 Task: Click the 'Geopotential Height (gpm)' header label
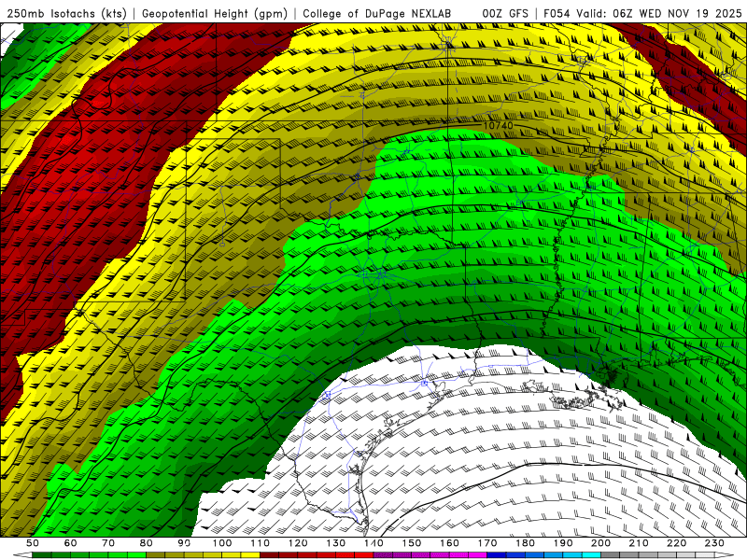pyautogui.click(x=215, y=13)
